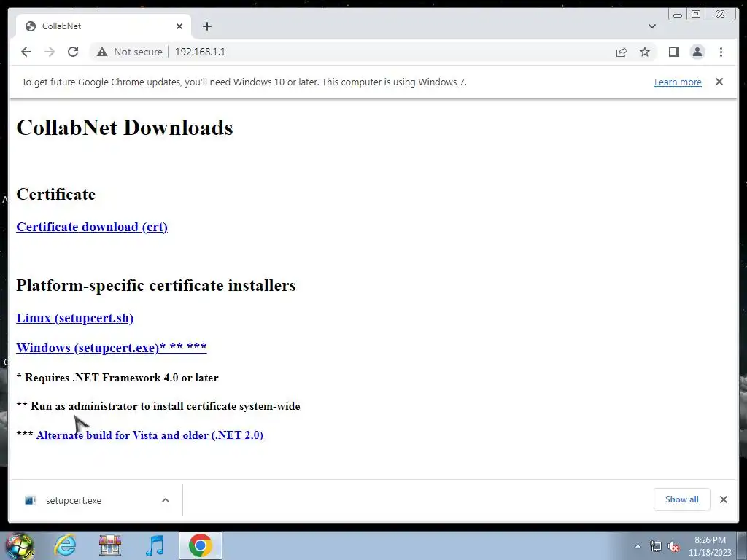Expand the tab search chevron
Image resolution: width=747 pixels, height=560 pixels.
click(652, 26)
